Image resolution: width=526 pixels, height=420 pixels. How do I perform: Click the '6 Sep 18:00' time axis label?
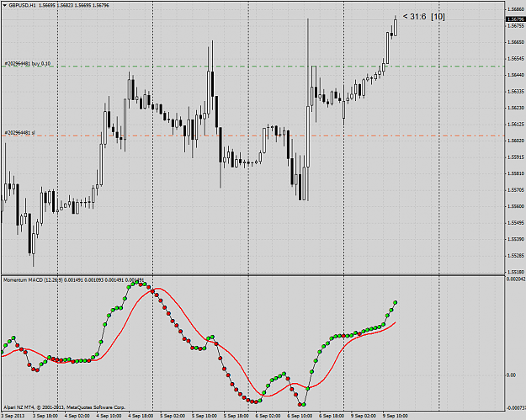(332, 416)
